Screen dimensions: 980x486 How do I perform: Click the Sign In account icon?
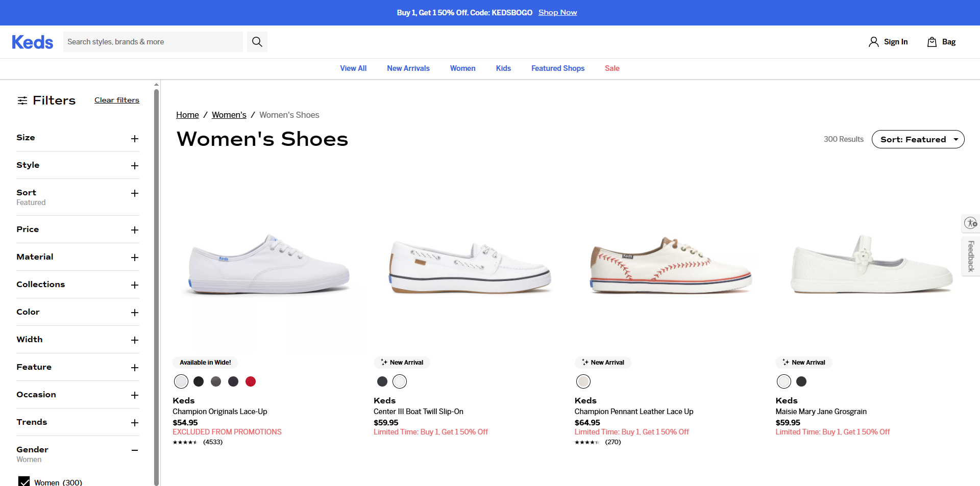click(x=873, y=41)
